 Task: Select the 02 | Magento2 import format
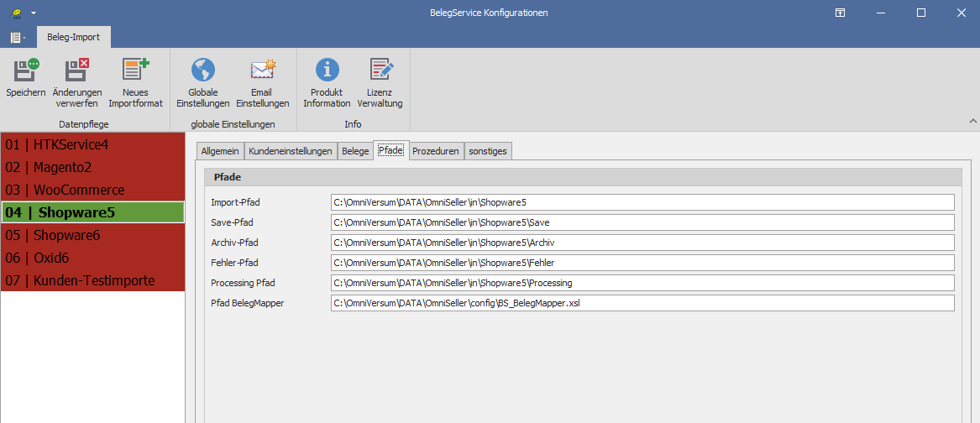coord(92,168)
